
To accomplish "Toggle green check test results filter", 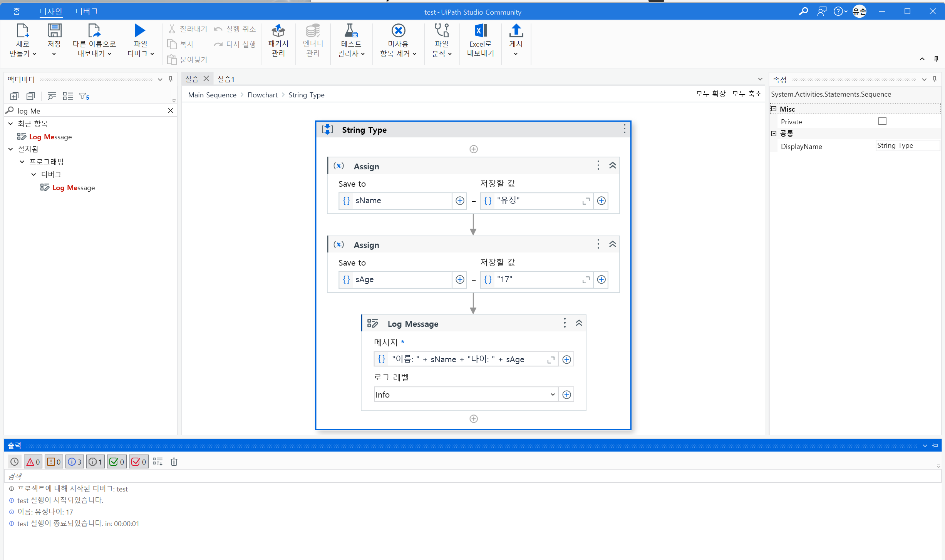I will coord(117,462).
